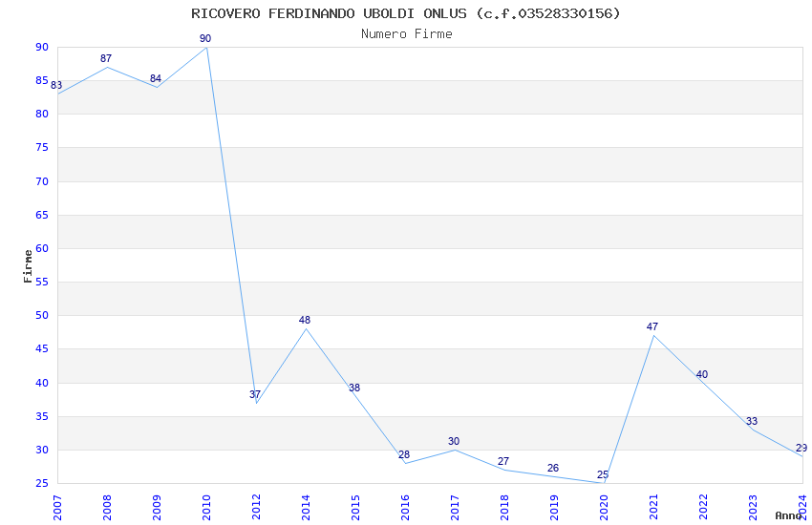Click the data label 87 above 2008
This screenshot has width=812, height=525.
click(106, 58)
